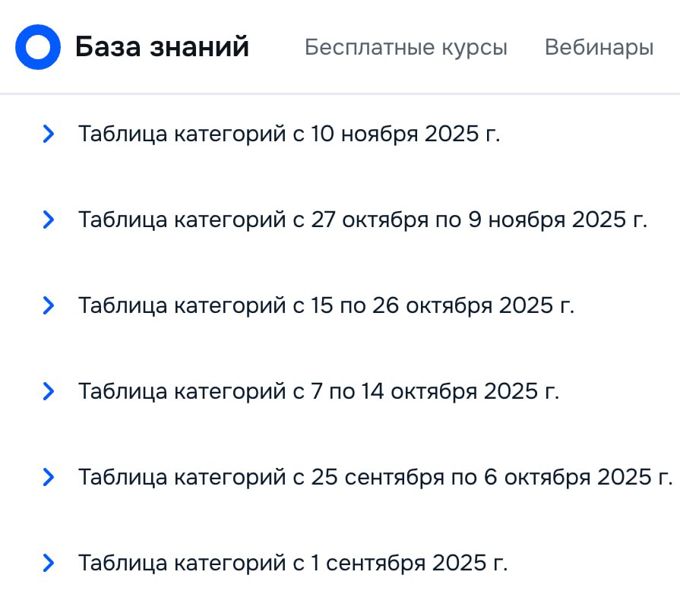The width and height of the screenshot is (680, 616).
Task: Open «Таблица категорий с 15 по 26 октября»
Action: pyautogui.click(x=326, y=306)
